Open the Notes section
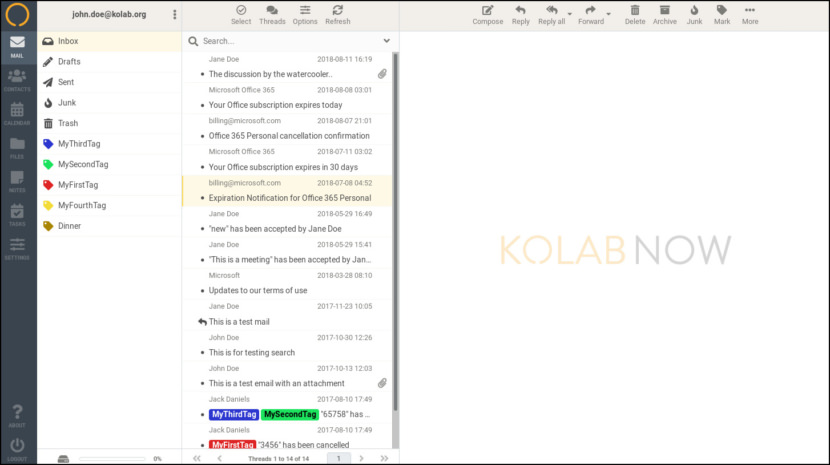Viewport: 830px width, 465px height. coord(17,181)
